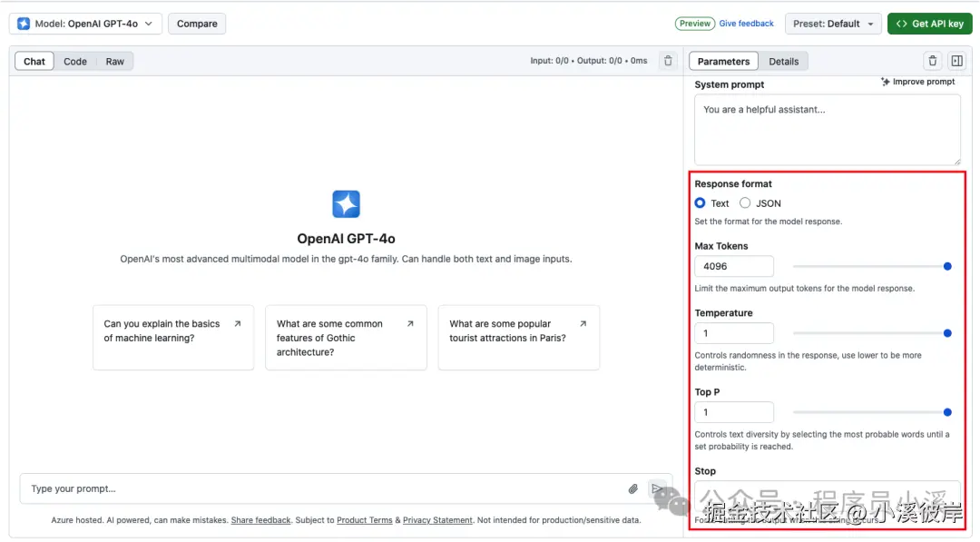The height and width of the screenshot is (542, 980).
Task: Open the Model: OpenAI GPT-4o dropdown
Action: (85, 24)
